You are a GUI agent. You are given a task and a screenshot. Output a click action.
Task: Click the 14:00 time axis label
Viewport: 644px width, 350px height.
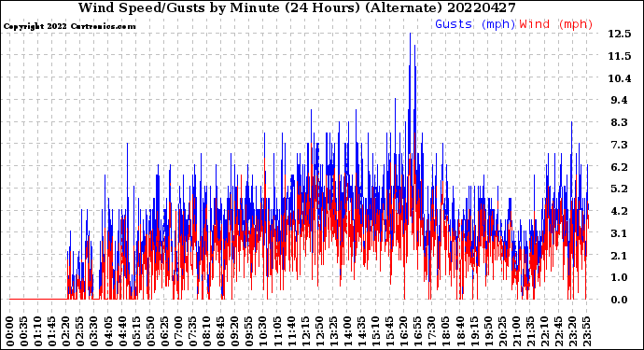coord(346,331)
